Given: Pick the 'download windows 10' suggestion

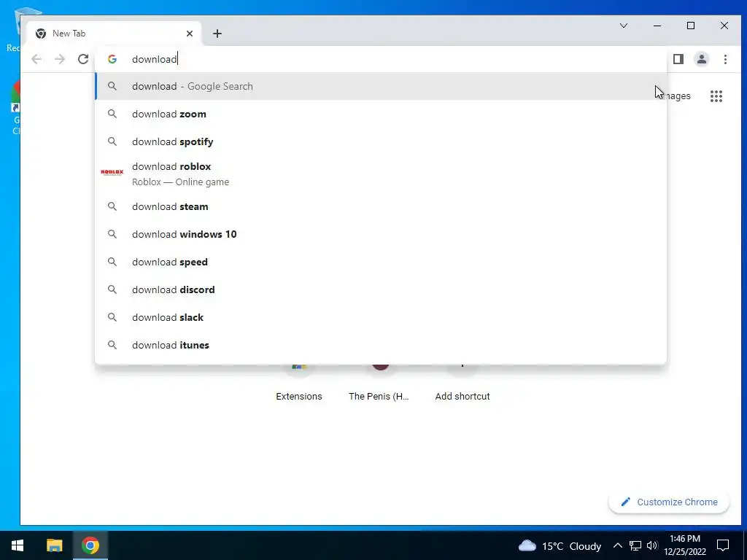Looking at the screenshot, I should [381, 234].
